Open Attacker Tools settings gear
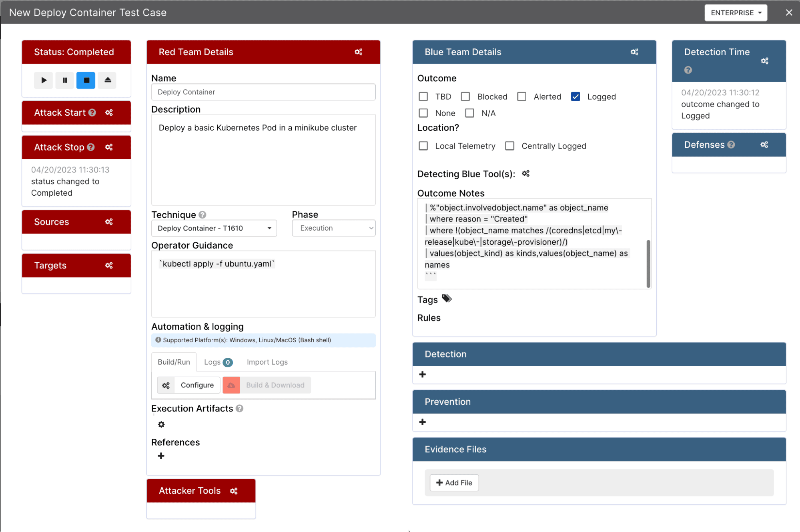The width and height of the screenshot is (800, 532). 234,490
